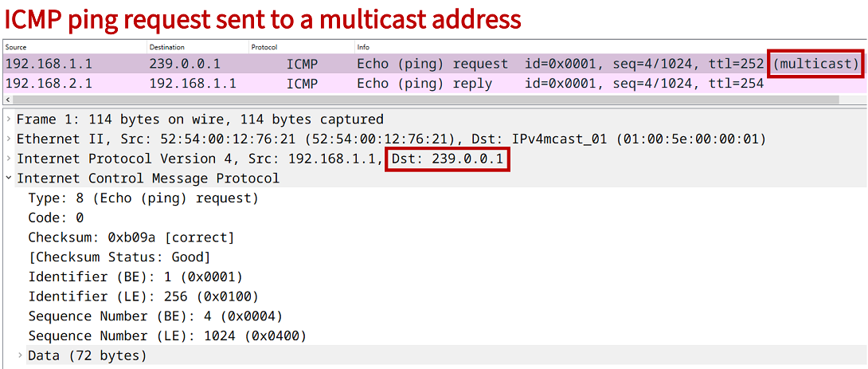
Task: Expand the Internet Protocol Version 4 section
Action: pos(9,159)
